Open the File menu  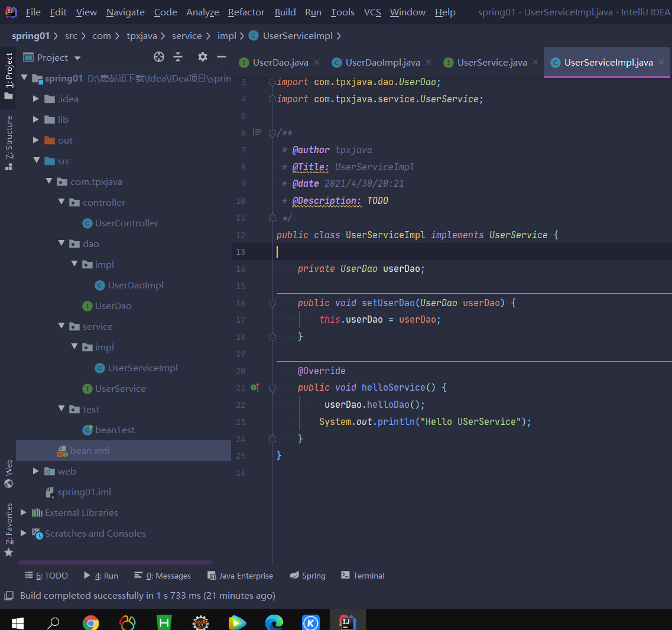33,12
